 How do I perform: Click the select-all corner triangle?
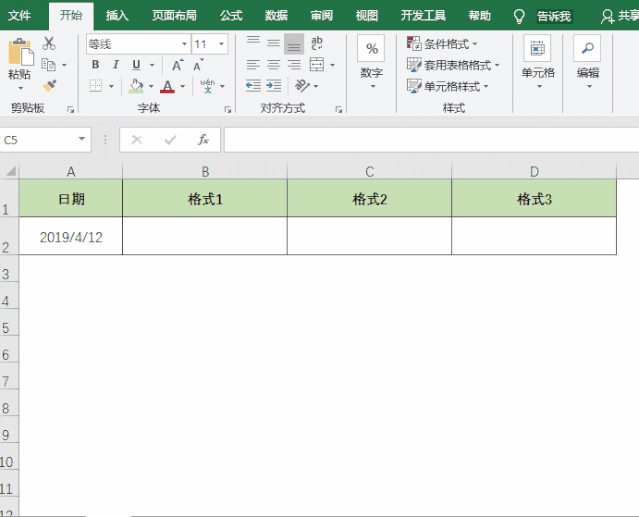10,170
